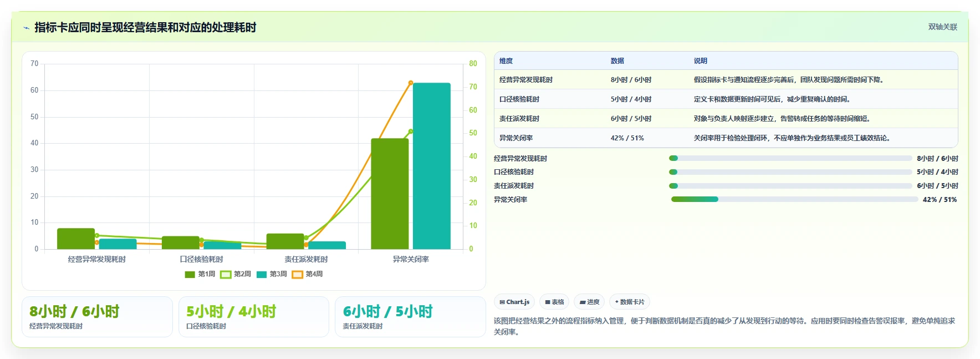Viewport: 980px width, 359px height.
Task: Click the 口径核验耗时 x-axis label
Action: [201, 259]
